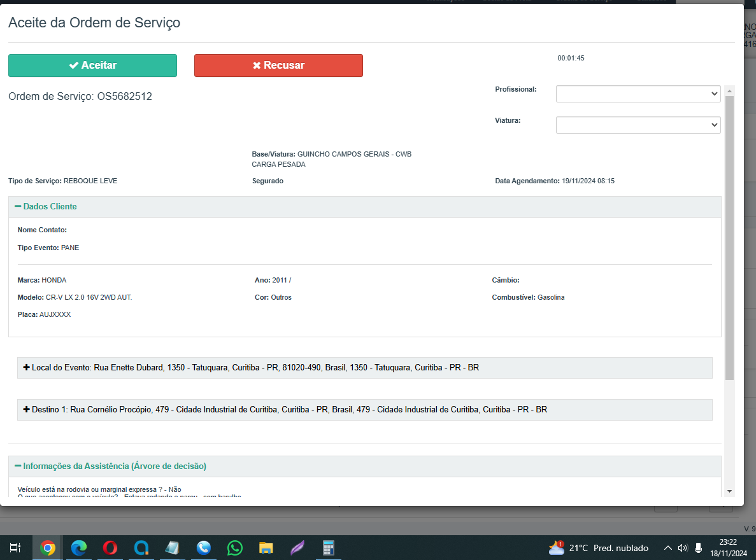Image resolution: width=756 pixels, height=560 pixels.
Task: Expand the Local do Evento panel
Action: (x=27, y=368)
